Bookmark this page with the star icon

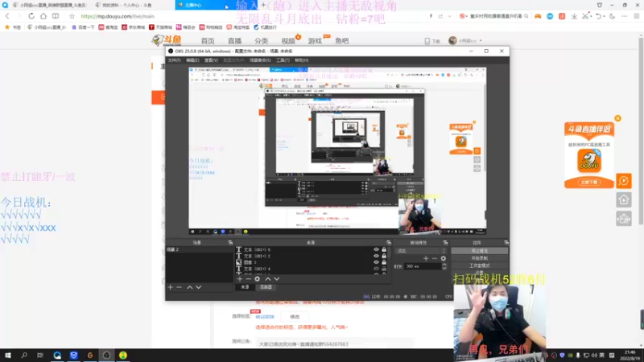[x=72, y=16]
